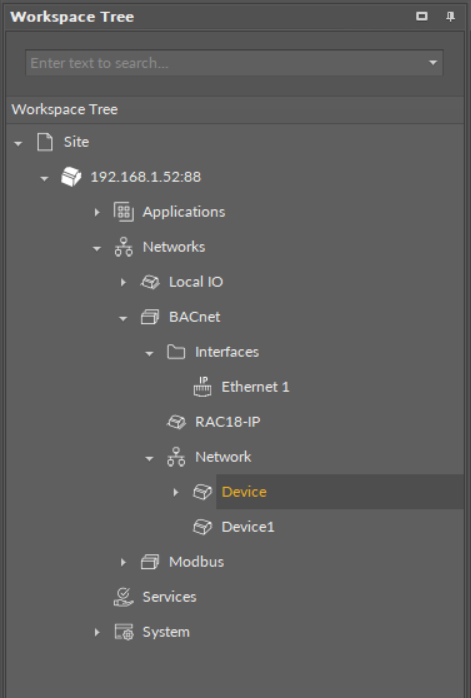Screen dimensions: 471x698
Task: Click the Networks topology icon
Action: (123, 247)
